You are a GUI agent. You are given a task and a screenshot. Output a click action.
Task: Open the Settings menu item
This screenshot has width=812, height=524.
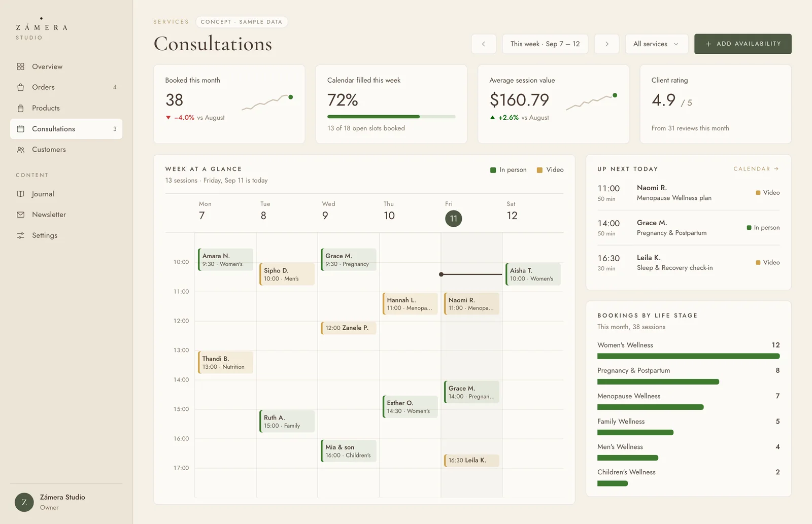click(x=66, y=235)
